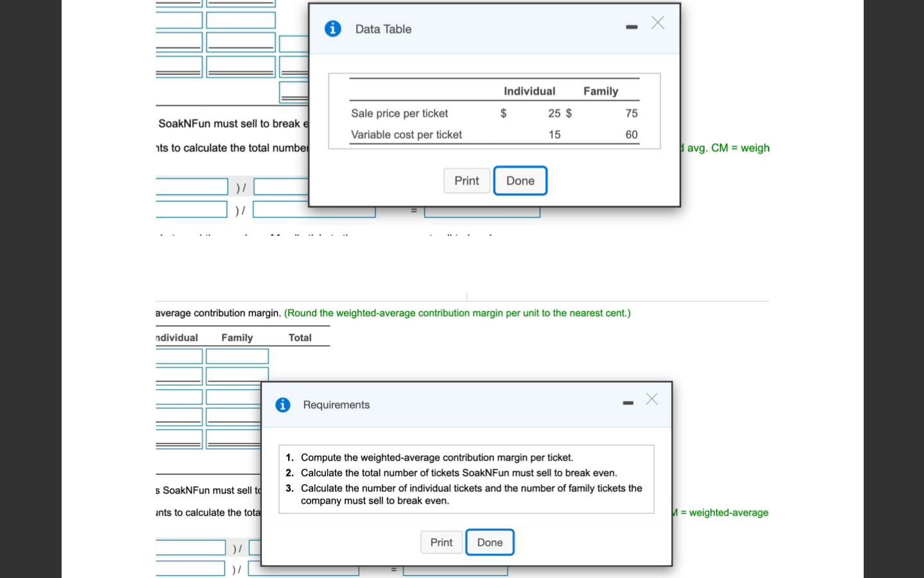Click the Data Table info icon

click(x=332, y=29)
